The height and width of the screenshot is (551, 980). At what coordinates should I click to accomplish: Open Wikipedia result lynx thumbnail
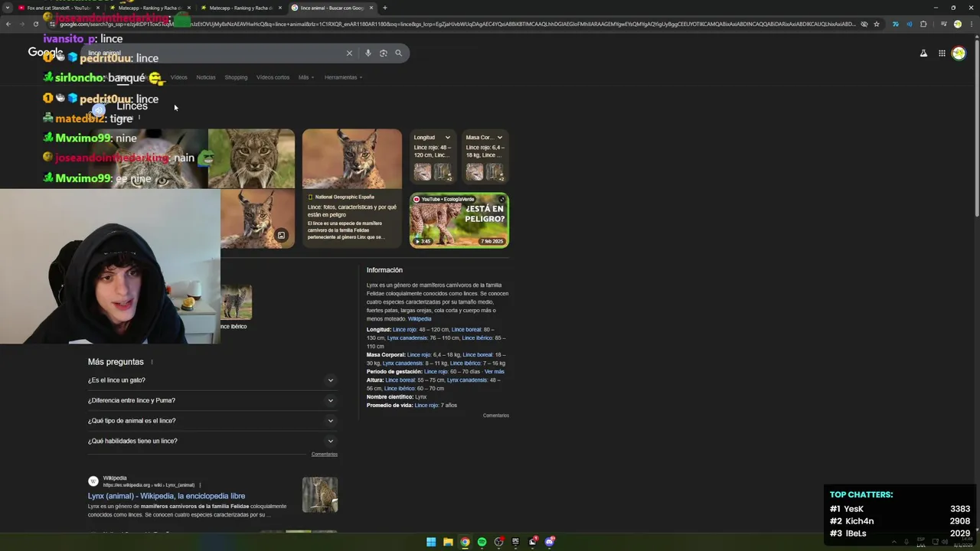[319, 494]
